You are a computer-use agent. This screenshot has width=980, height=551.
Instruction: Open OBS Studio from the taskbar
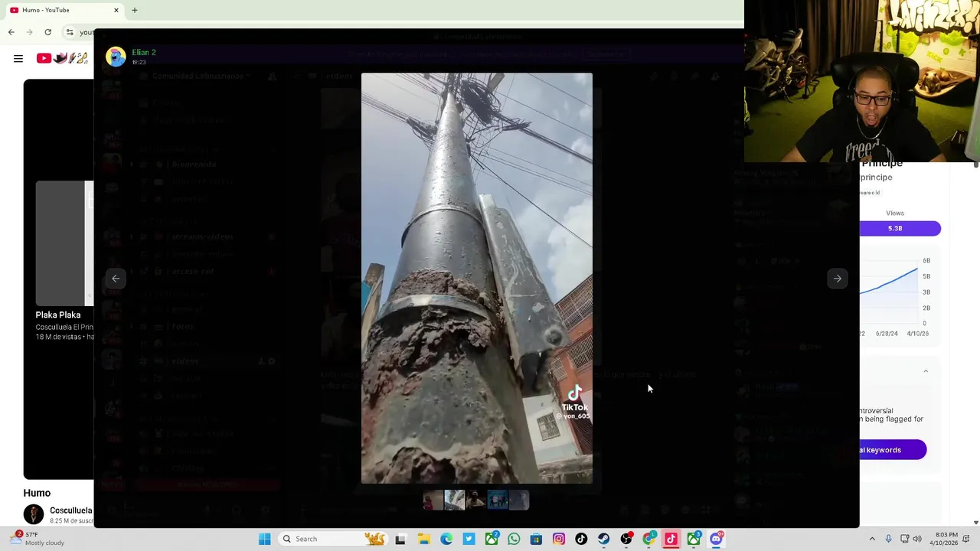pos(626,539)
